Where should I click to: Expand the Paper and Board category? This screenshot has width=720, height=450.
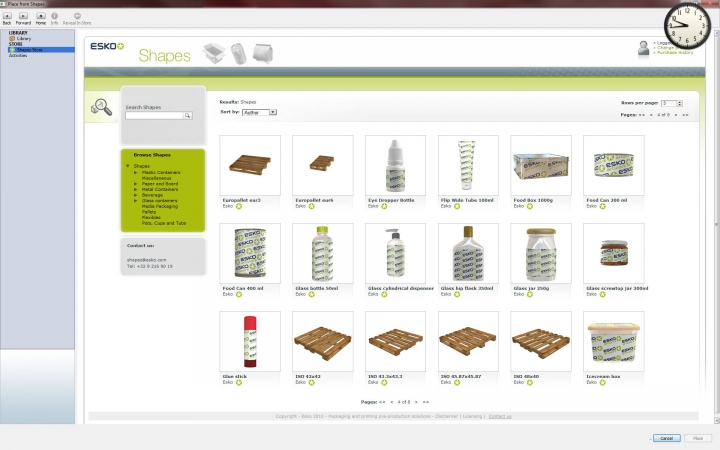[x=136, y=183]
